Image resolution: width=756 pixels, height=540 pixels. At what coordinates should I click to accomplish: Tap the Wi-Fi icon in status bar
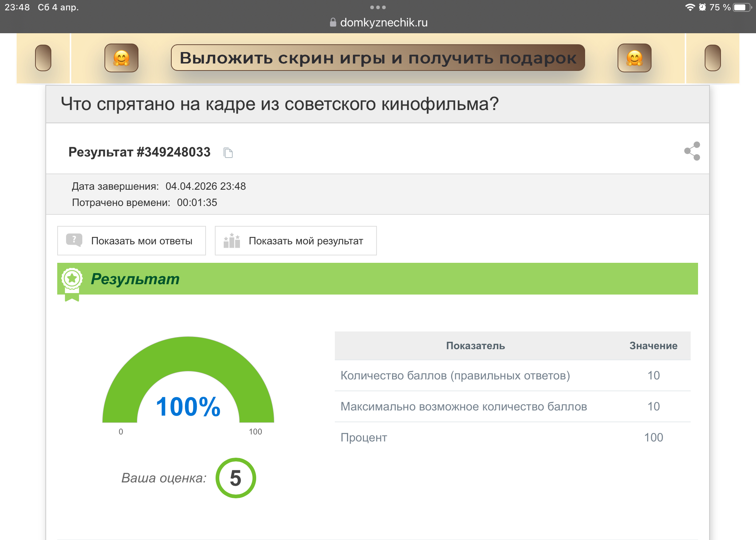coord(690,7)
